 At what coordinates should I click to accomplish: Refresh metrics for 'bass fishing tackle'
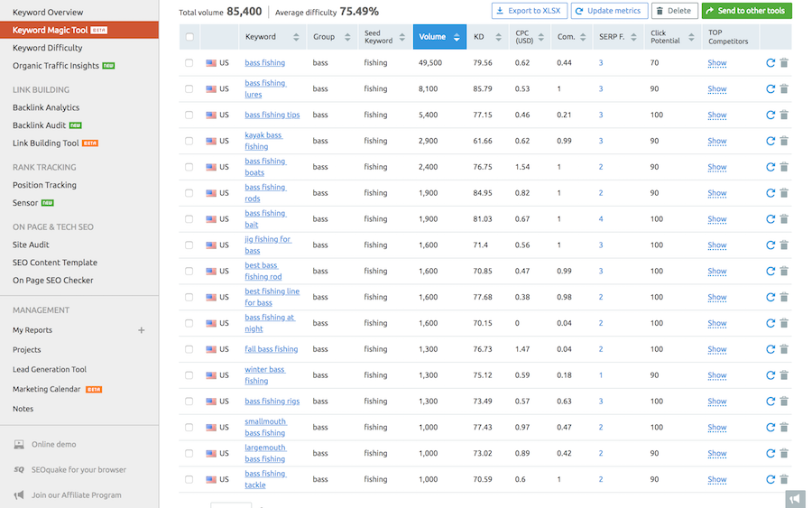pos(770,479)
